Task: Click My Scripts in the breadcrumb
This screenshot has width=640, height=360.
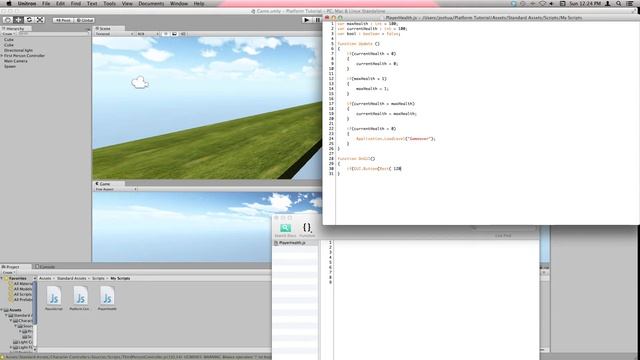Action: [x=120, y=278]
